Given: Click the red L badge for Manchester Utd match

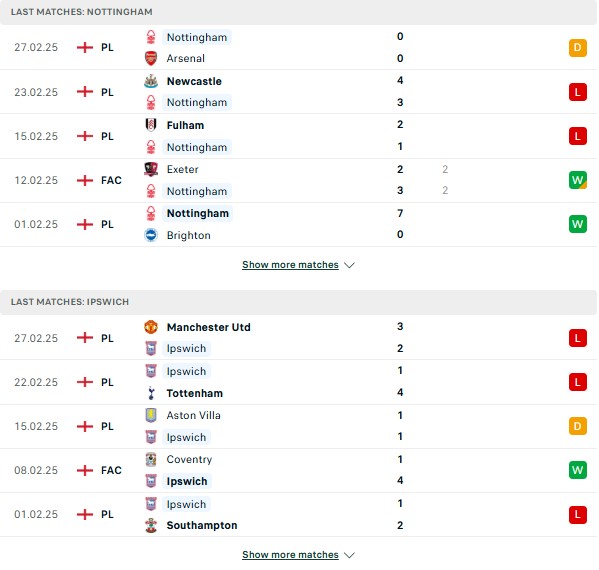Looking at the screenshot, I should click(578, 338).
